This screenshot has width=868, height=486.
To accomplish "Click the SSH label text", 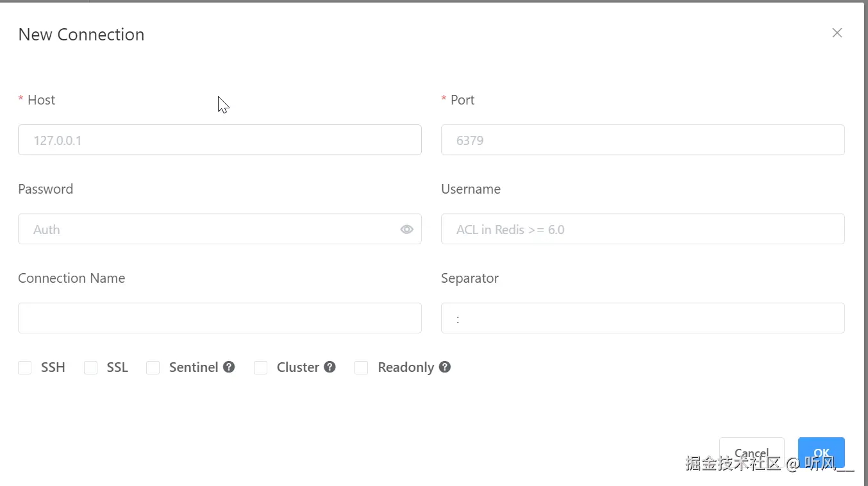I will (x=53, y=367).
